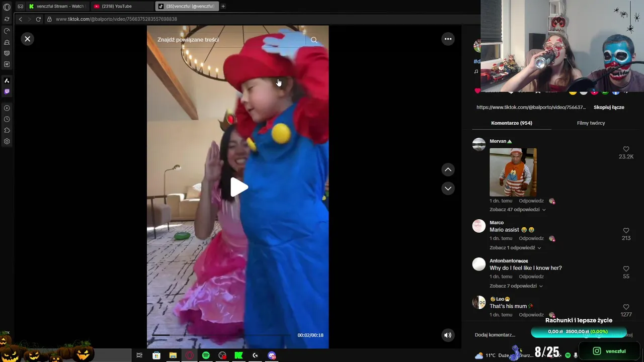The width and height of the screenshot is (644, 362).
Task: Open the Opera main menu logo
Action: pos(7,7)
